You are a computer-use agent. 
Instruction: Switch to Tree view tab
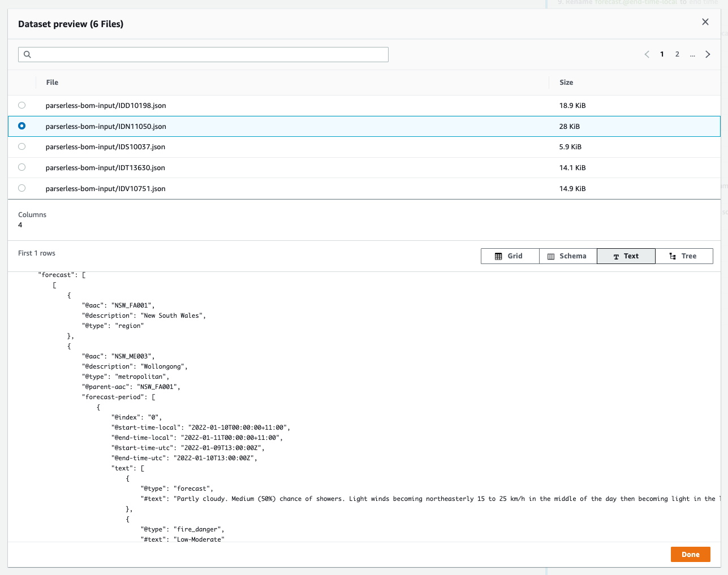click(x=684, y=256)
